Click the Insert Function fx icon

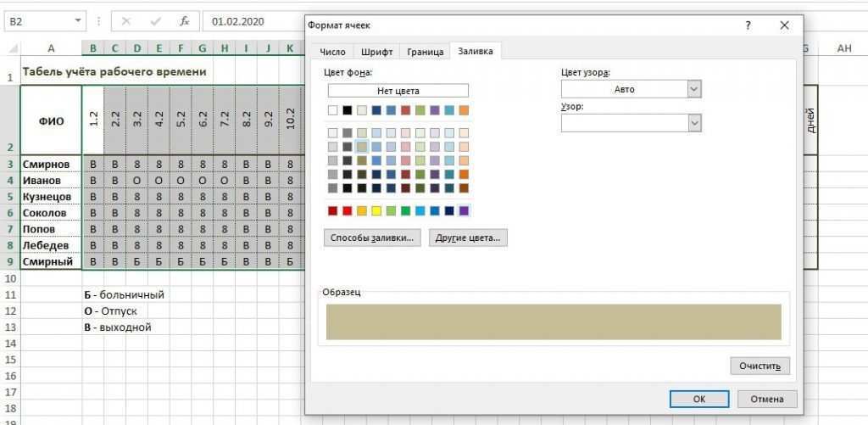[184, 21]
